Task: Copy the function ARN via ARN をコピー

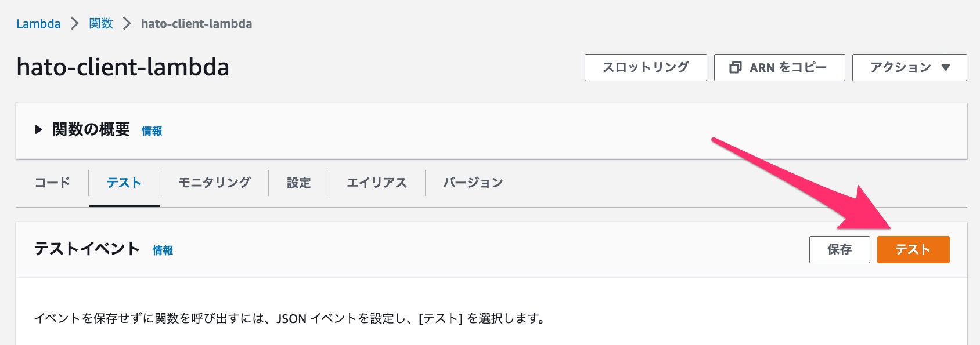Action: tap(779, 67)
